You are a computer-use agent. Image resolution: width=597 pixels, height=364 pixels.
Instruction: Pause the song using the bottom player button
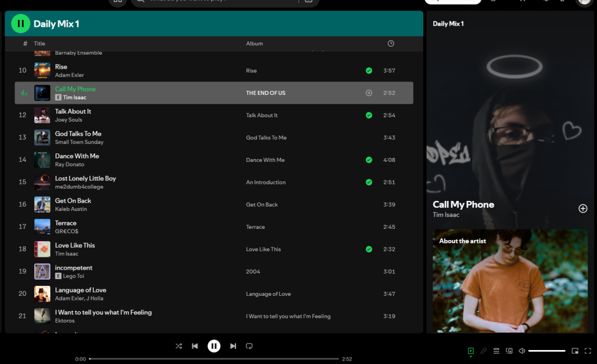point(214,346)
